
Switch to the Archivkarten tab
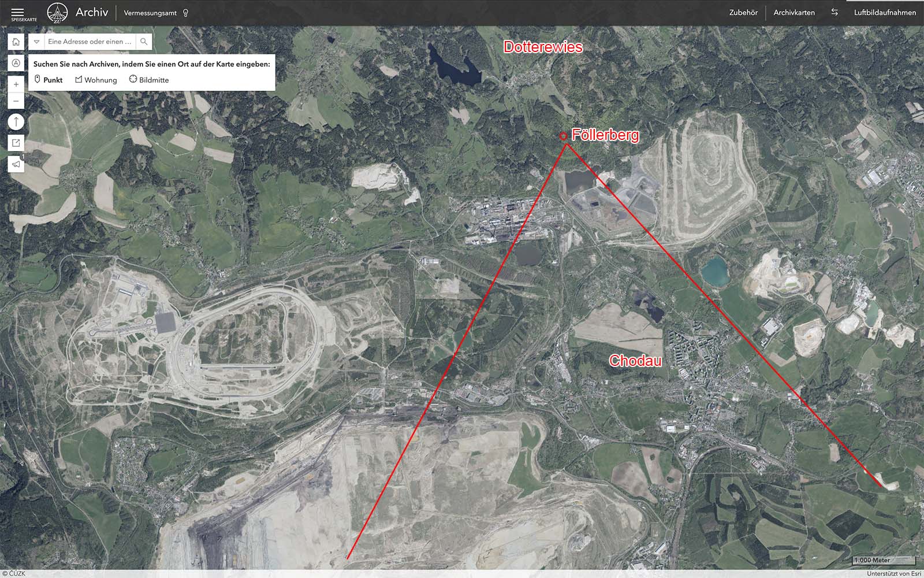[794, 13]
